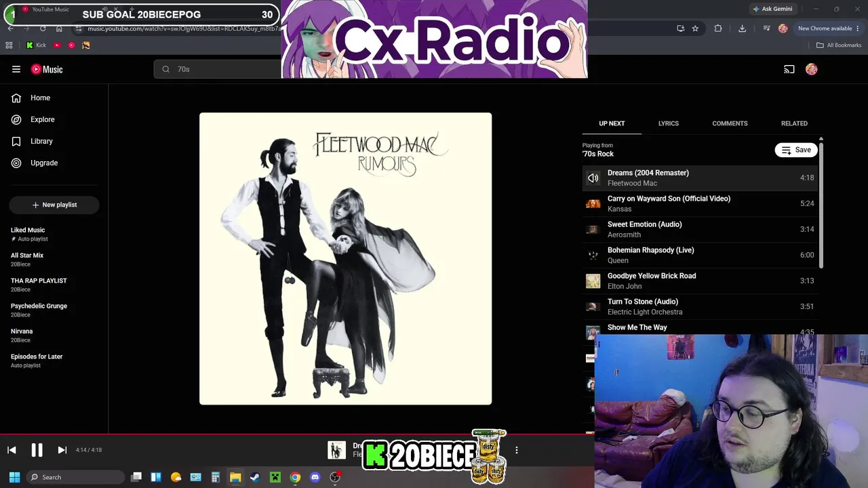Go to Chrome home page button
The width and height of the screenshot is (868, 488).
[x=59, y=28]
